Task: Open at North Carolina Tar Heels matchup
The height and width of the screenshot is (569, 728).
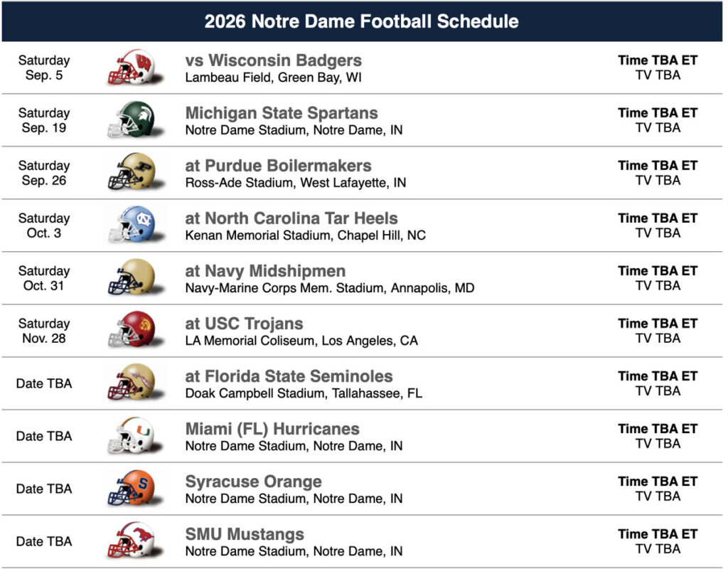Action: pos(291,219)
